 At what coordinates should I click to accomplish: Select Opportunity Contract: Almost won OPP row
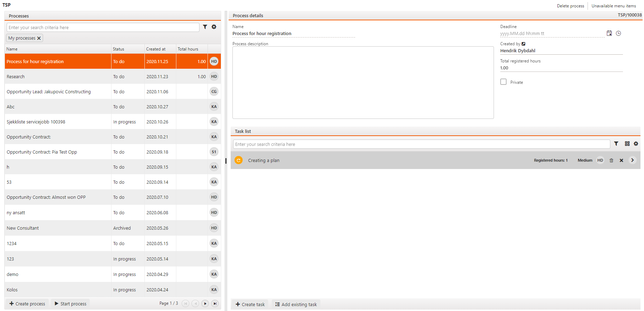[113, 197]
